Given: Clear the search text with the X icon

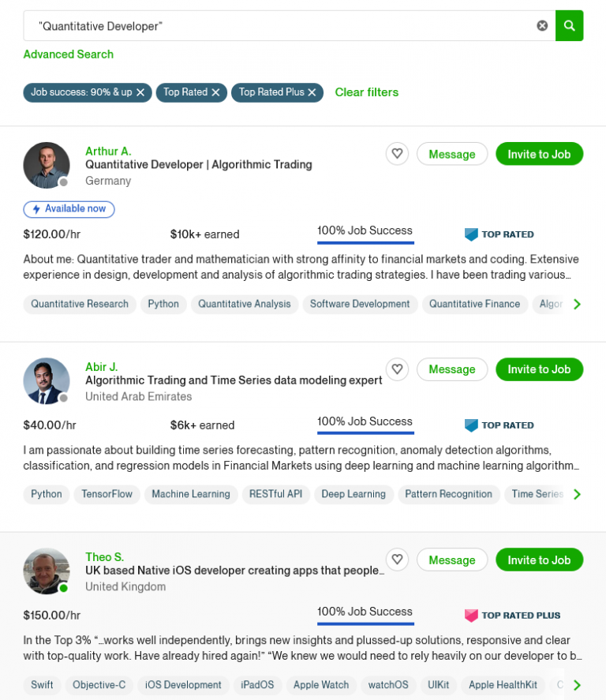Looking at the screenshot, I should (x=542, y=25).
